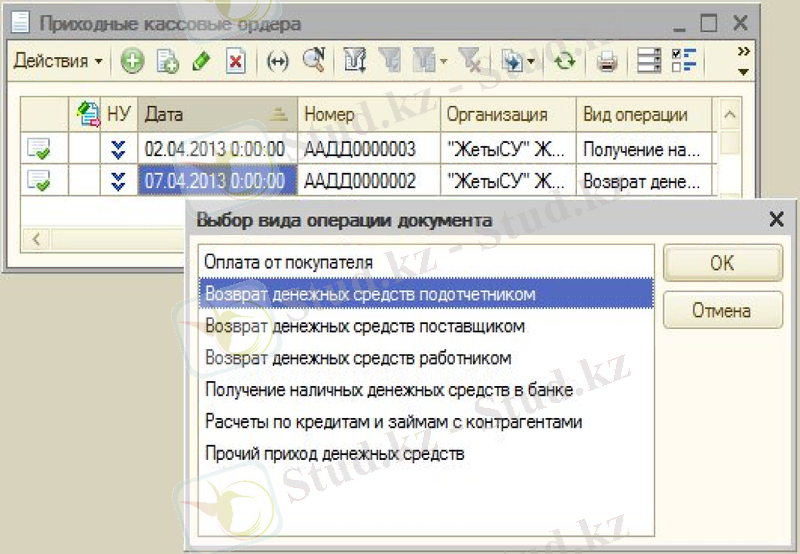Choose 'Получение наличных денежных средств в банке'

[x=426, y=390]
